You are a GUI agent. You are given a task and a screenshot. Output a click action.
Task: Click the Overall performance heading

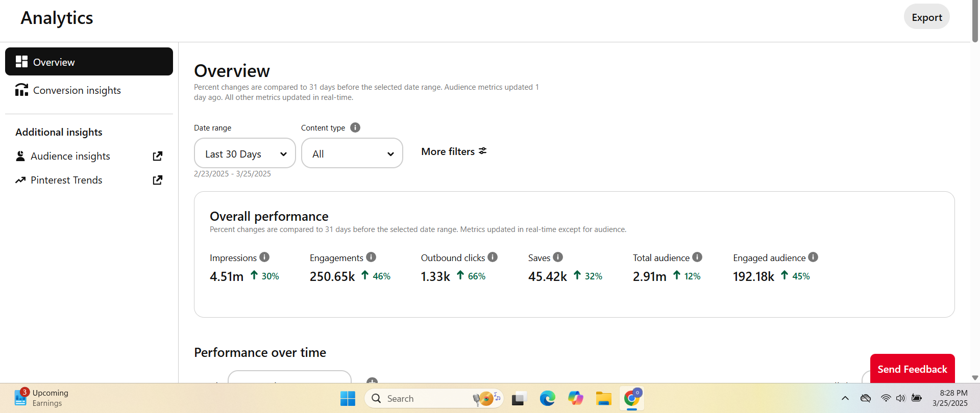(269, 216)
